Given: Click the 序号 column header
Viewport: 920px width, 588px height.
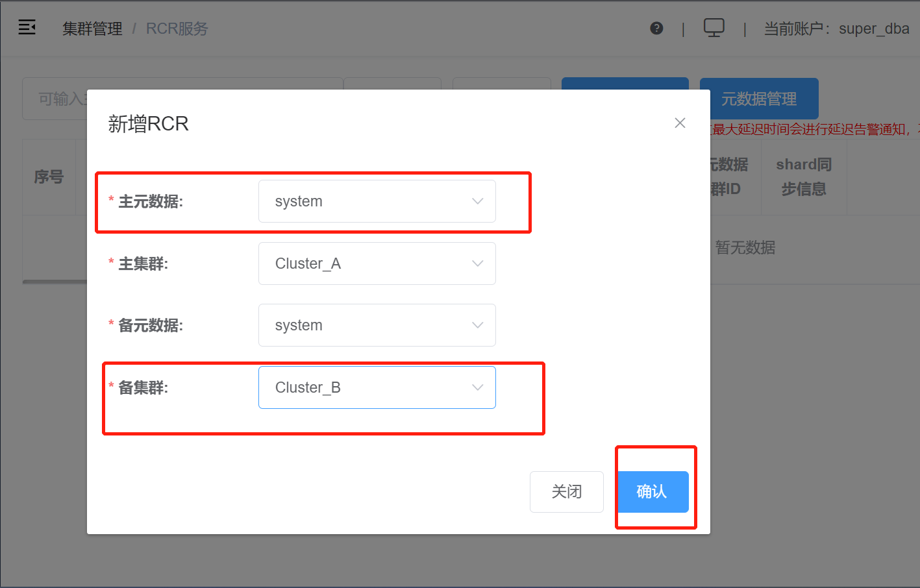Looking at the screenshot, I should (49, 177).
